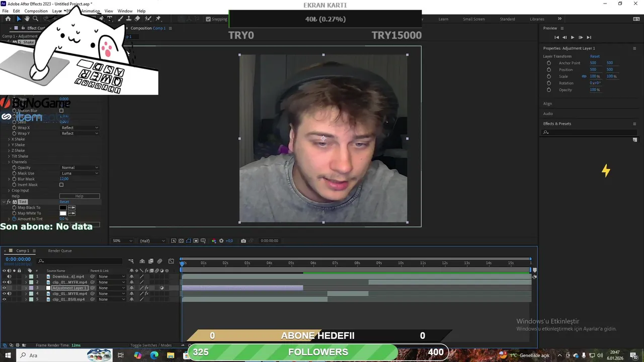Click the Help button in effect controls
Viewport: 644px width, 362px height.
(79, 196)
